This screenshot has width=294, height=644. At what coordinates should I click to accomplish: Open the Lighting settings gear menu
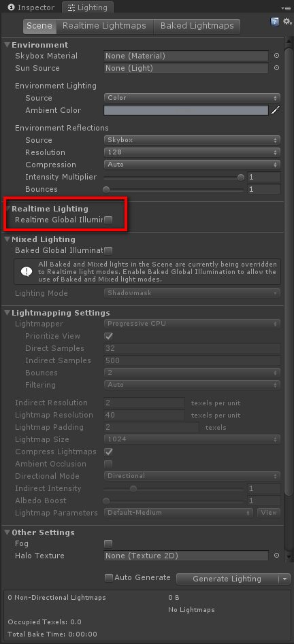pos(287,21)
